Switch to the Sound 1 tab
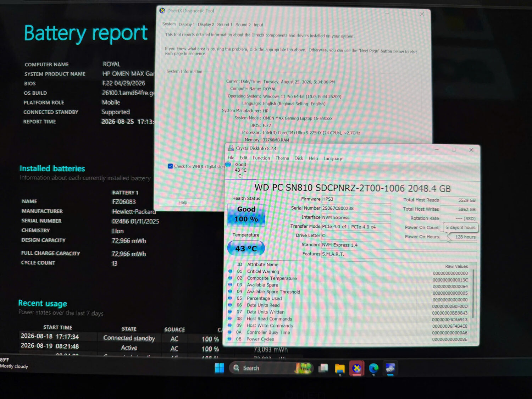Screen dimensions: 532x399 (x=225, y=24)
